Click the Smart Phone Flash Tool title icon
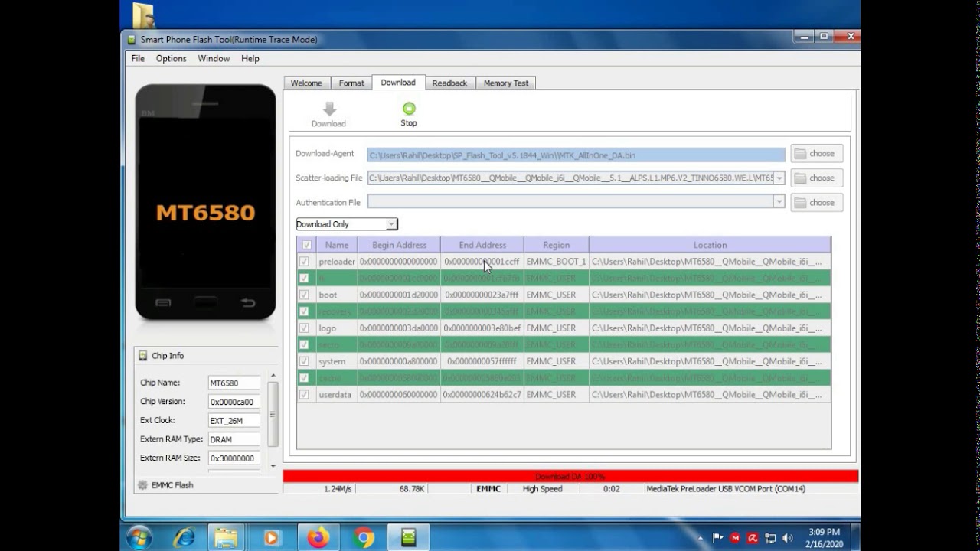980x551 pixels. 132,40
